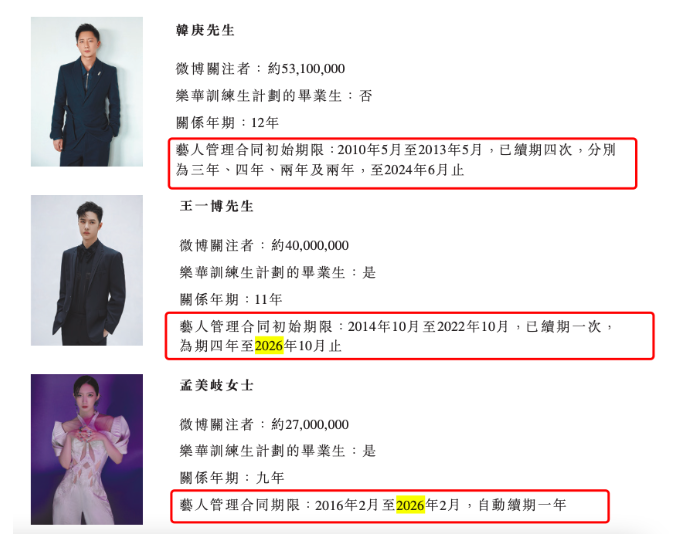
Task: Click the Weibo follower count 約40,000,000
Action: pyautogui.click(x=310, y=245)
